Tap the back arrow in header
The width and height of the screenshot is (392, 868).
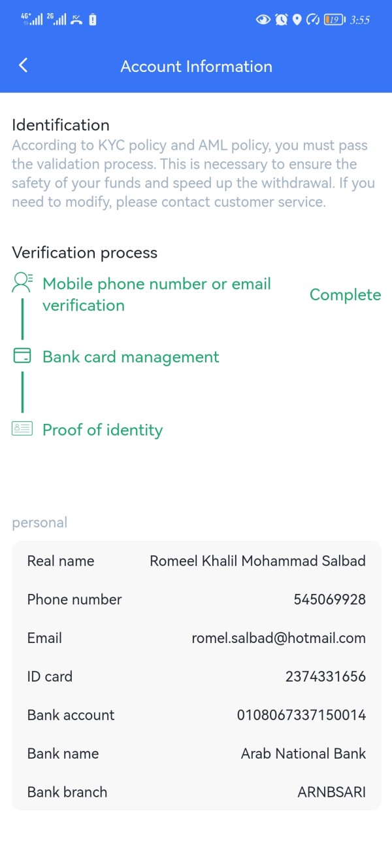point(24,65)
